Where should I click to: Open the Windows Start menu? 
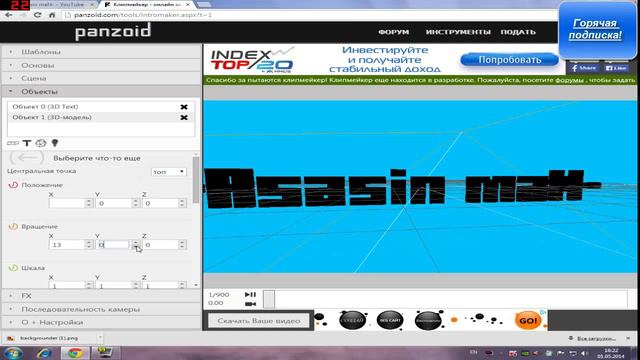click(13, 353)
